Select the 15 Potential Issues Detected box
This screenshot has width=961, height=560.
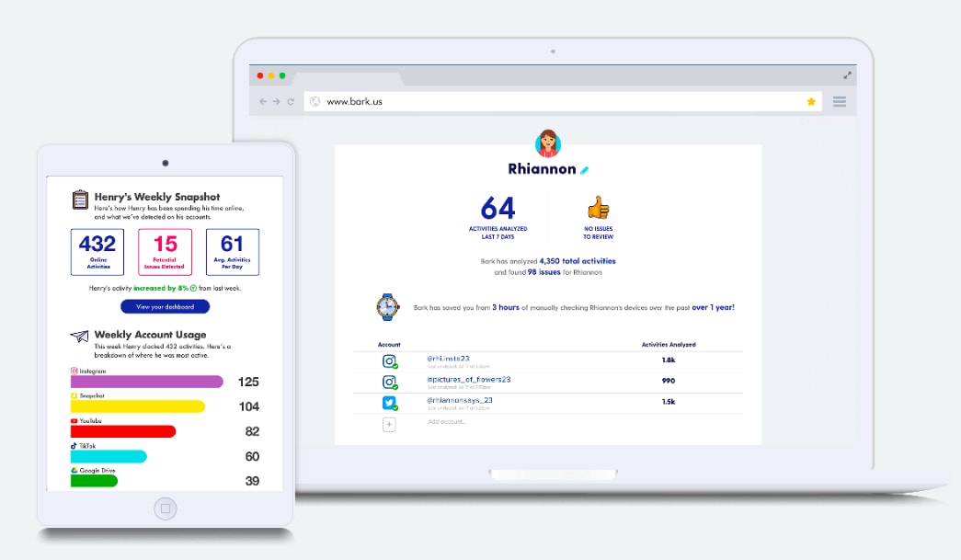tap(165, 251)
